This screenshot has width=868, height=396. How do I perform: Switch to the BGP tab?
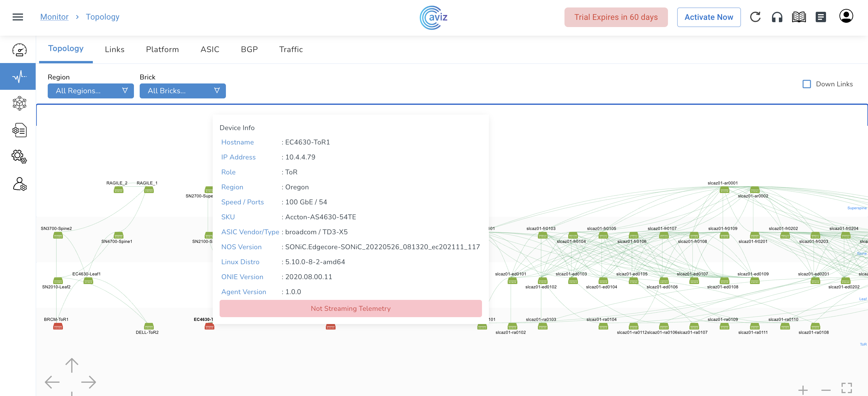tap(249, 49)
